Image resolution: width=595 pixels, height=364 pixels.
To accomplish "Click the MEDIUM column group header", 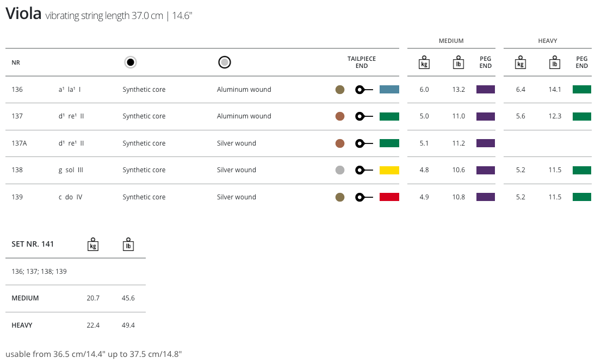I will click(x=451, y=41).
